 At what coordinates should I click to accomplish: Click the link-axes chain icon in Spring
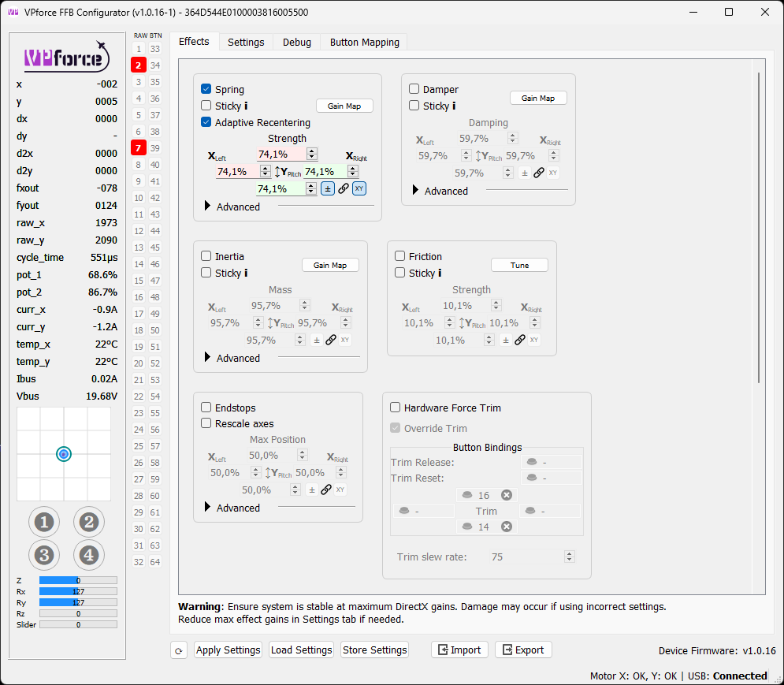(x=344, y=188)
